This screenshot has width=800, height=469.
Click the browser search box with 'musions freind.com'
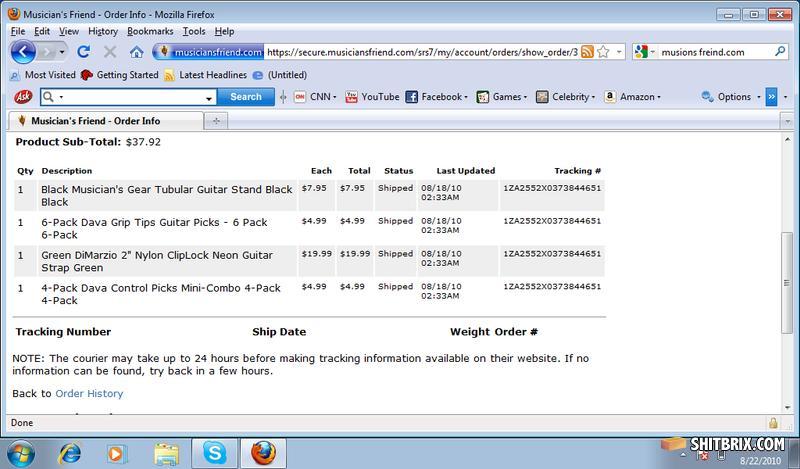715,52
